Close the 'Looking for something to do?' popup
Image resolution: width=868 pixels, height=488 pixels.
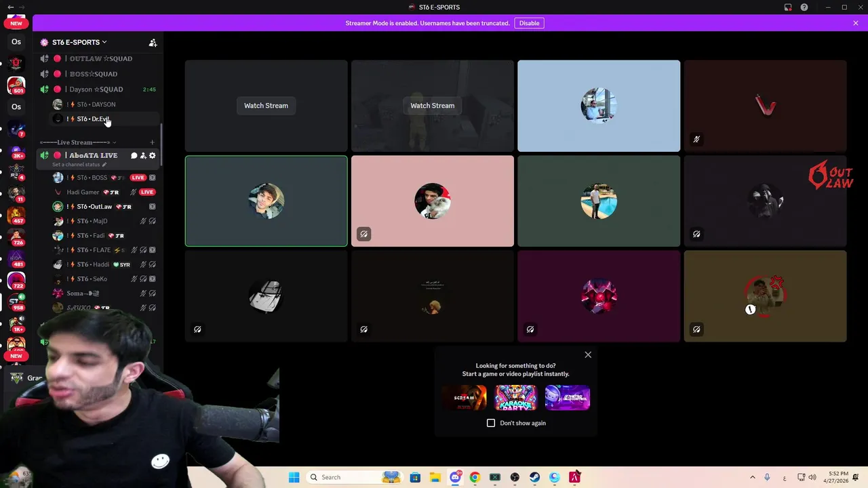[x=588, y=354]
